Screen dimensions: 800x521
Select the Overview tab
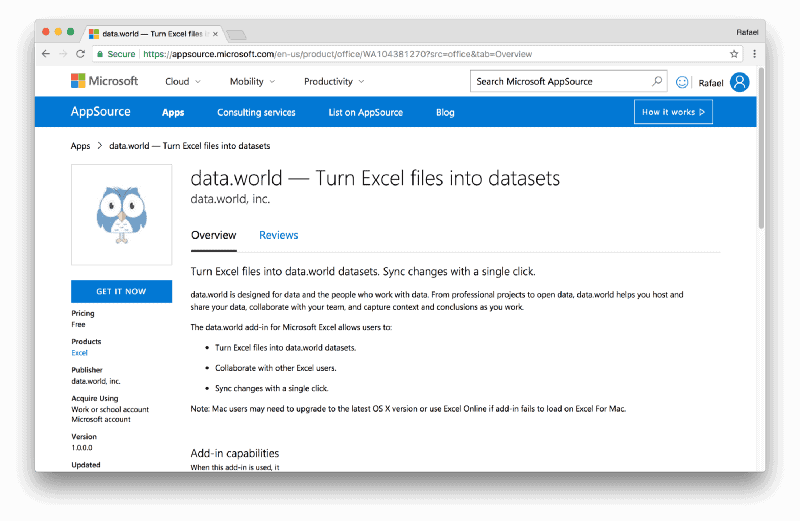point(213,235)
